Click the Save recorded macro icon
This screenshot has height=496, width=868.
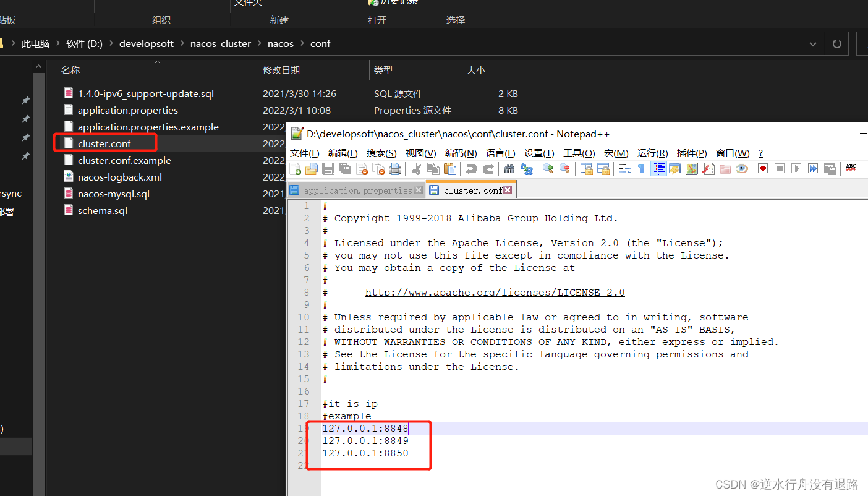coord(830,168)
